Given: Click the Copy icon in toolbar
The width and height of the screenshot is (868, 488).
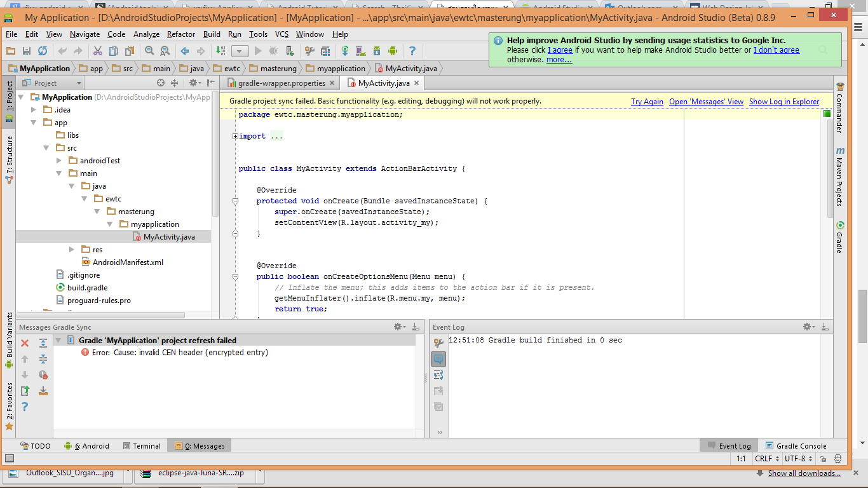Looking at the screenshot, I should click(114, 51).
